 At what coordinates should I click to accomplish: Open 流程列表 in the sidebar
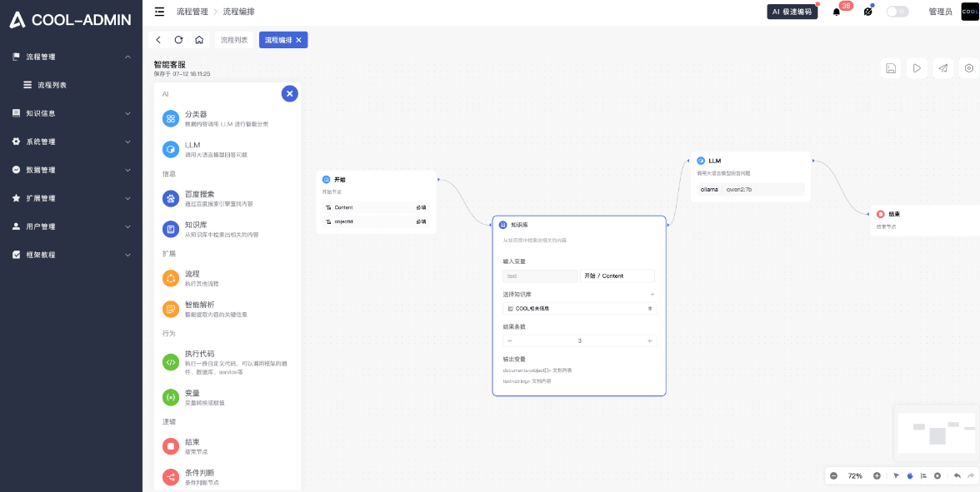pos(72,85)
